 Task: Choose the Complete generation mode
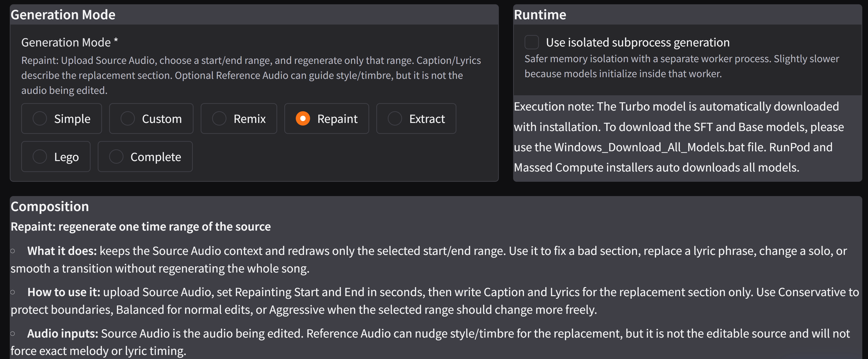tap(145, 157)
